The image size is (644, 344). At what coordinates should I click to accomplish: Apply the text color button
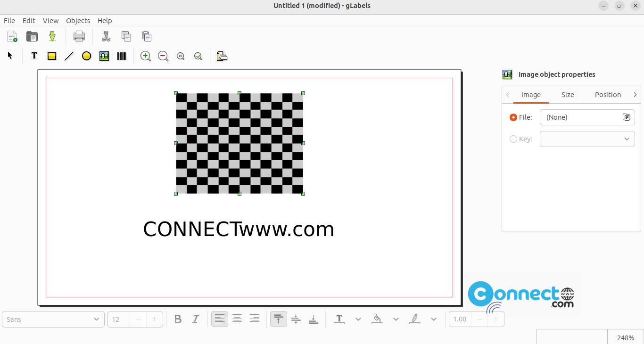[339, 319]
